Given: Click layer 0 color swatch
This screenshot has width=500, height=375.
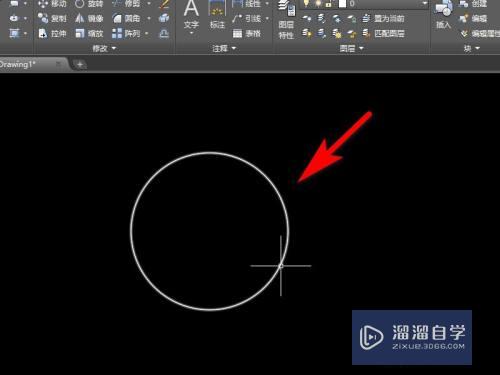Looking at the screenshot, I should pyautogui.click(x=342, y=4).
